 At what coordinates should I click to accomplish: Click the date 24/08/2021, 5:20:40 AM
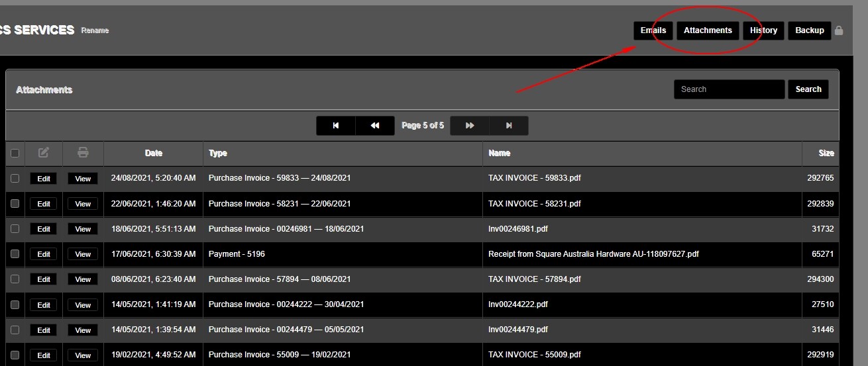154,178
